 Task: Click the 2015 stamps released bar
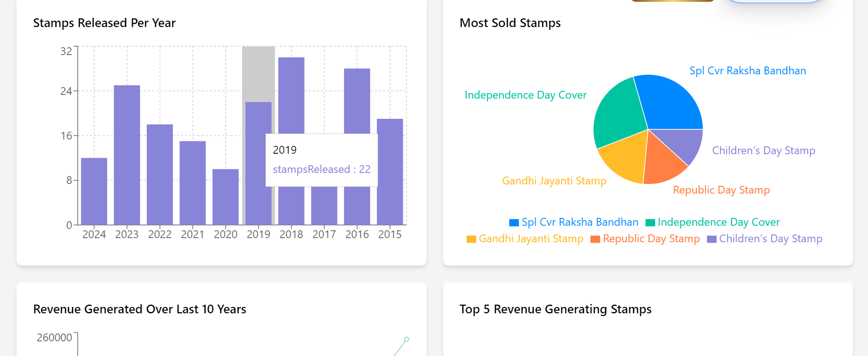pyautogui.click(x=390, y=172)
